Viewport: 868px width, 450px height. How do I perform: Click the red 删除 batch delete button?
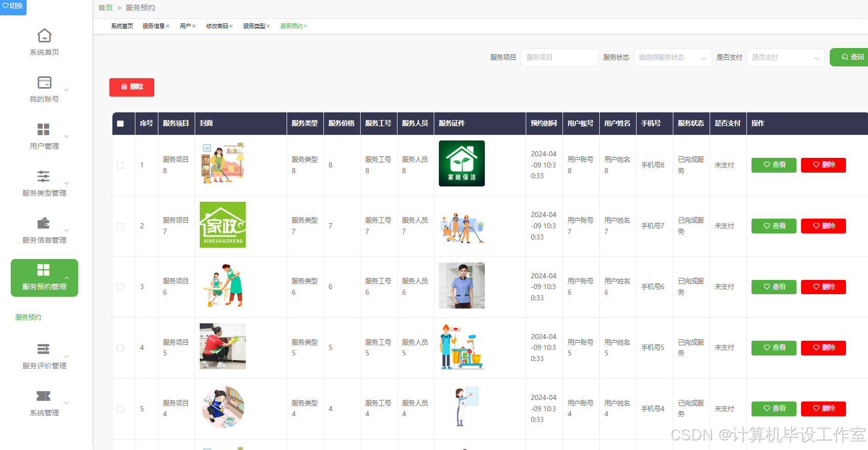tap(132, 87)
